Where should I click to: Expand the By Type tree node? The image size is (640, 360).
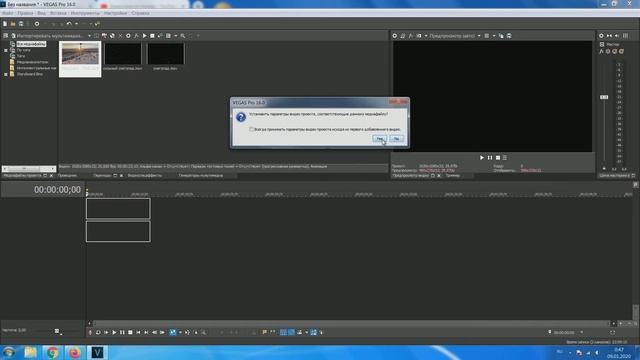6,50
